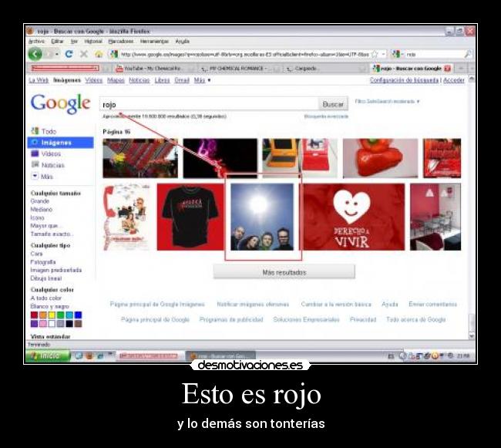Click the Stop loading X icon
Viewport: 501px width, 448px height.
(x=84, y=54)
